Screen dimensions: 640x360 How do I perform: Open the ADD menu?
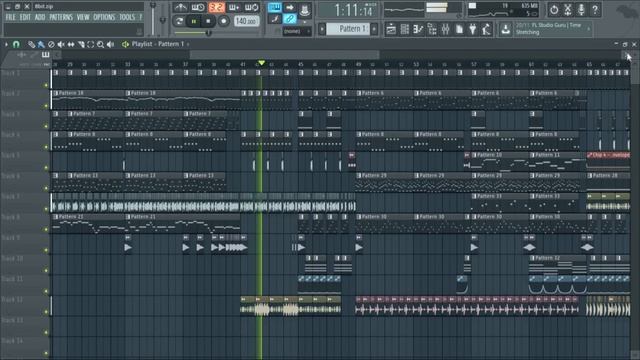tap(40, 17)
